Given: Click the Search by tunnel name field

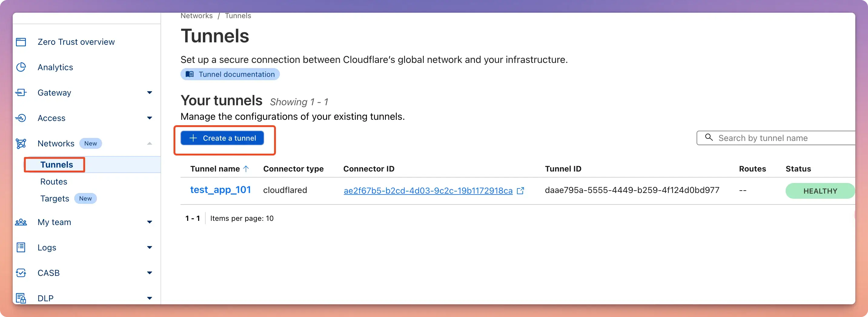Looking at the screenshot, I should (776, 138).
